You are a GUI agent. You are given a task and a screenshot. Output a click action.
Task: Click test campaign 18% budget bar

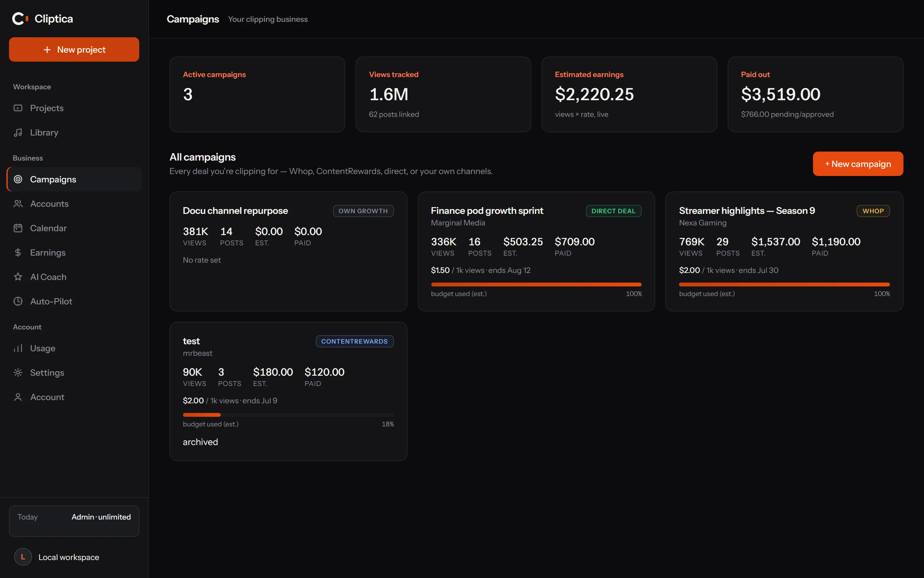pos(288,415)
